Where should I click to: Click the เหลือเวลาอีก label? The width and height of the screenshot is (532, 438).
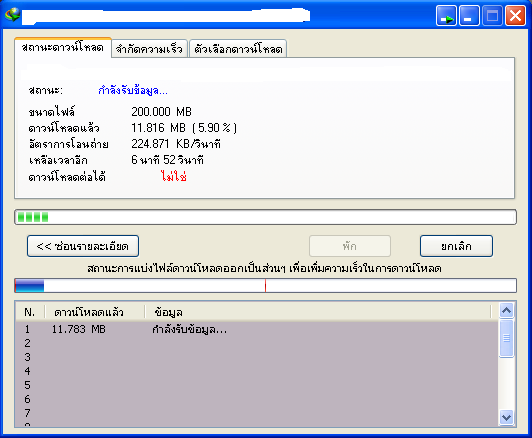tap(58, 160)
